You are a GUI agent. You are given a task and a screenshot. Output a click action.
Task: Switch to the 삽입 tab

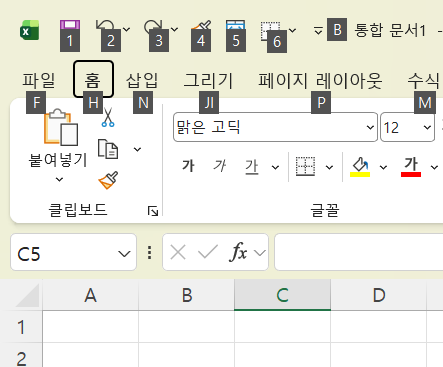142,80
